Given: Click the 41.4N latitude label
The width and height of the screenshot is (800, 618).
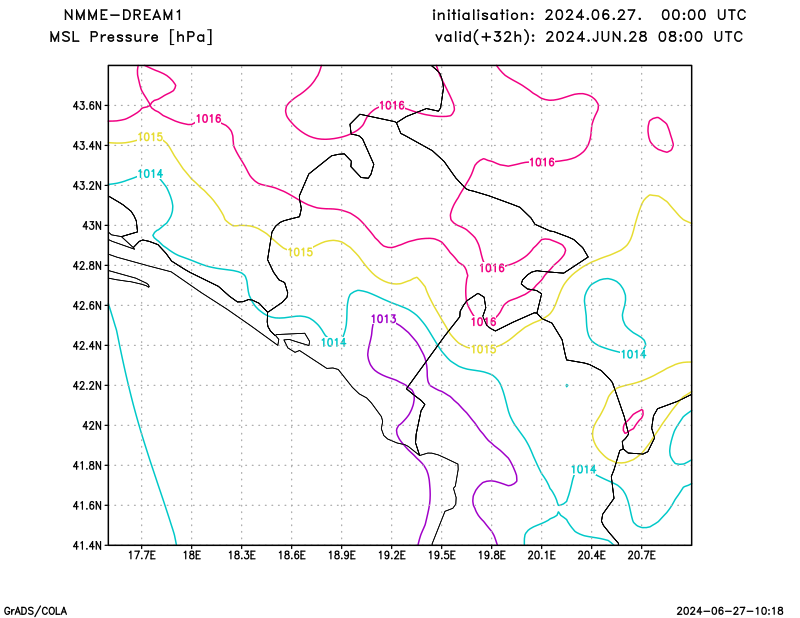Looking at the screenshot, I should (x=87, y=545).
